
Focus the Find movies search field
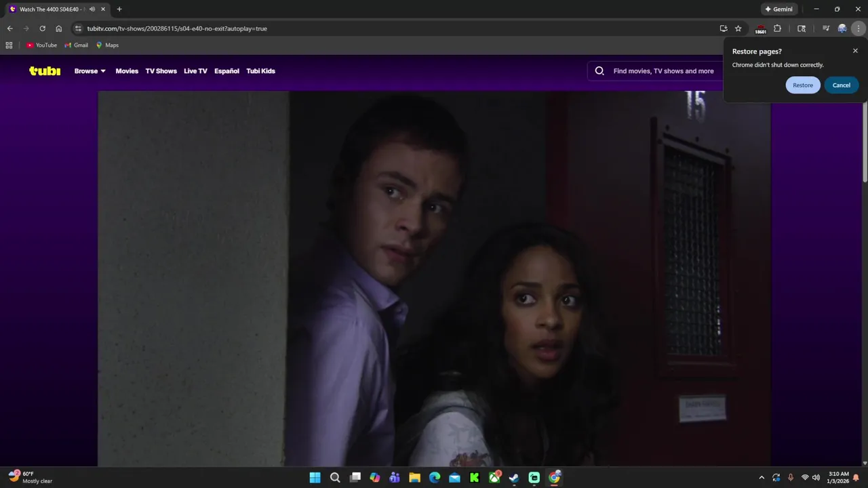(663, 71)
